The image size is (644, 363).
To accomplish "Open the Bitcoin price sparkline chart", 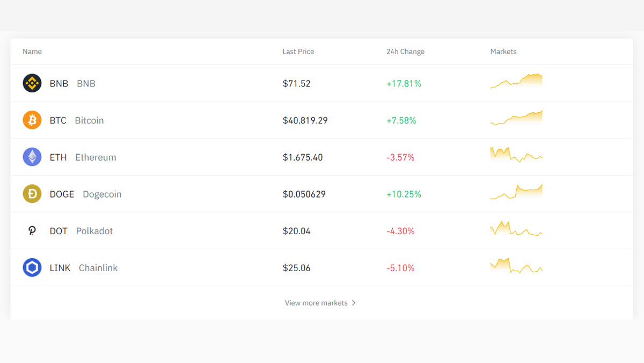I will pos(516,118).
